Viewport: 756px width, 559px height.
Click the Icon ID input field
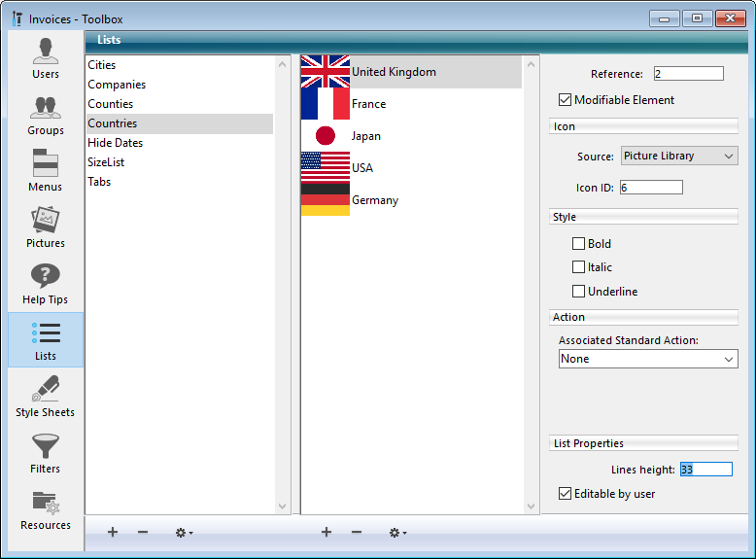click(650, 187)
